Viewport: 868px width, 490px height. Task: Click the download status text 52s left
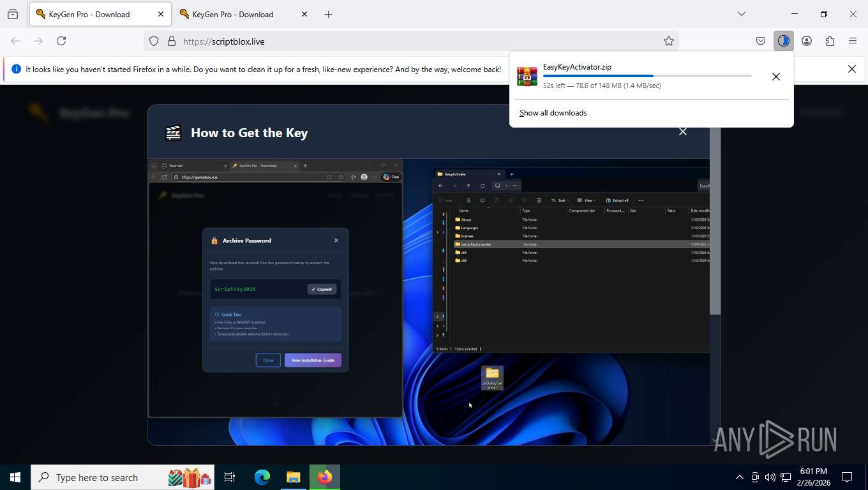click(x=602, y=85)
